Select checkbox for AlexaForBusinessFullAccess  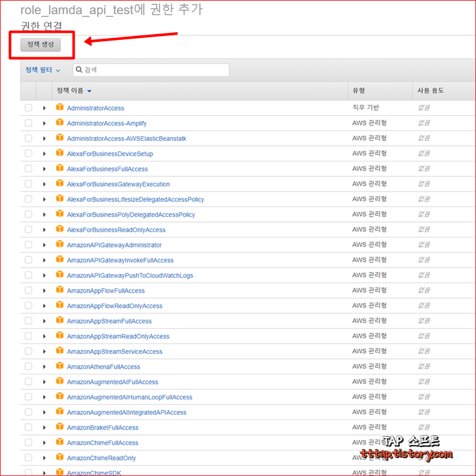28,169
